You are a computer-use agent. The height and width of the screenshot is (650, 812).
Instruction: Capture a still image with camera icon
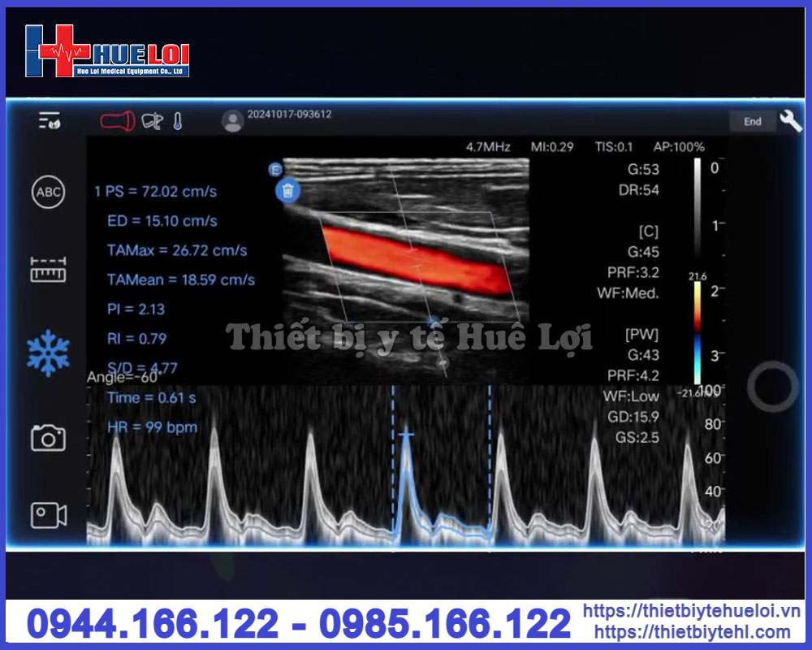(48, 438)
